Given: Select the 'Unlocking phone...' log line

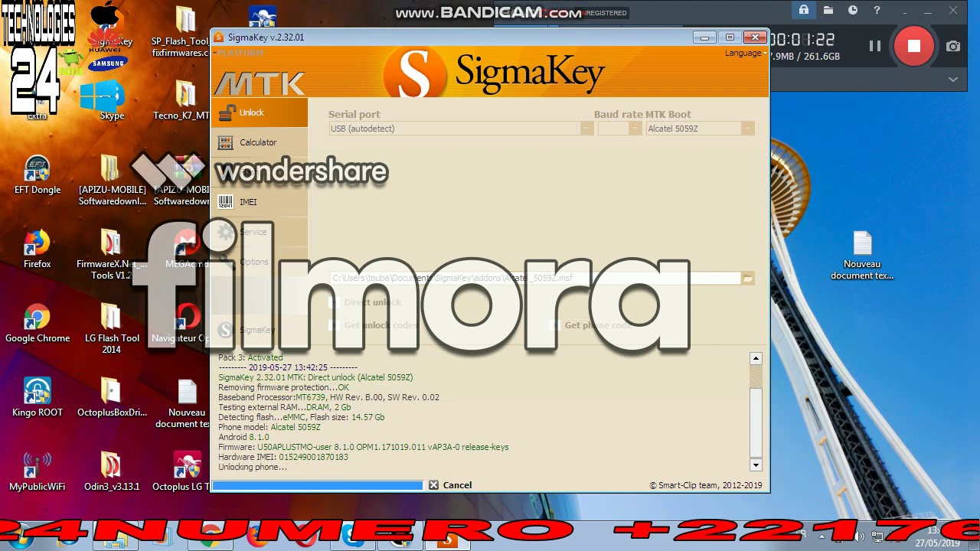Looking at the screenshot, I should [253, 467].
